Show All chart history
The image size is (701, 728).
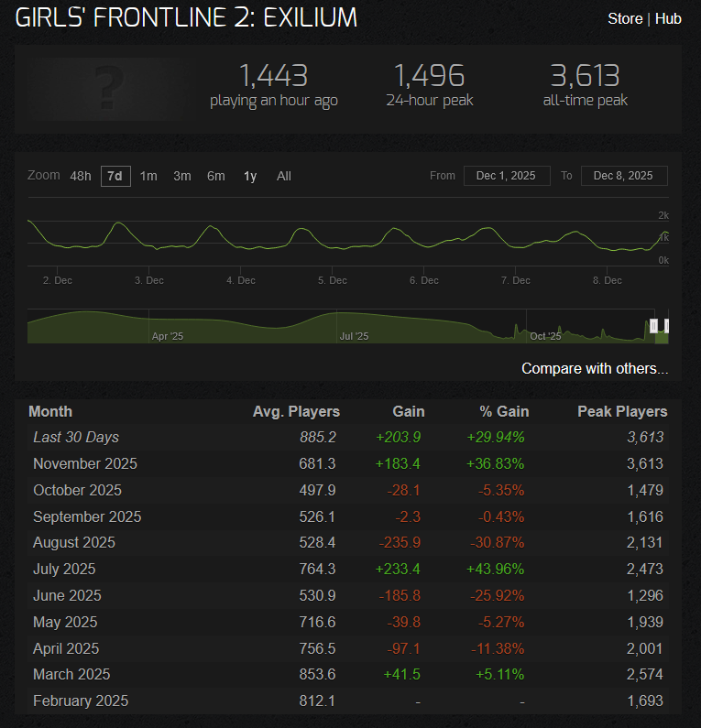click(284, 176)
